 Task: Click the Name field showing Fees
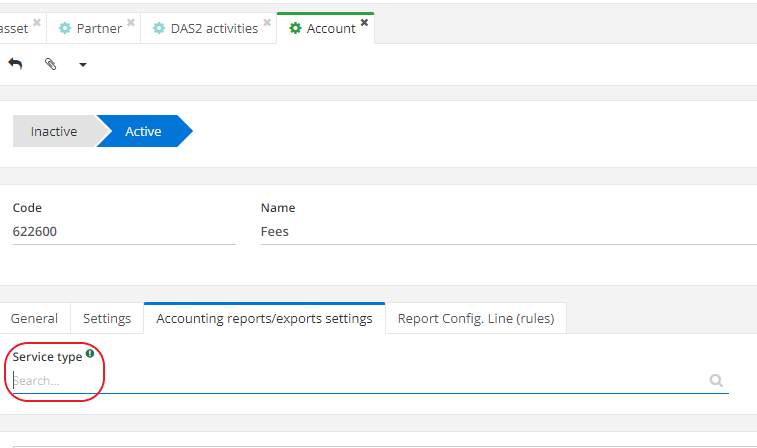(509, 232)
